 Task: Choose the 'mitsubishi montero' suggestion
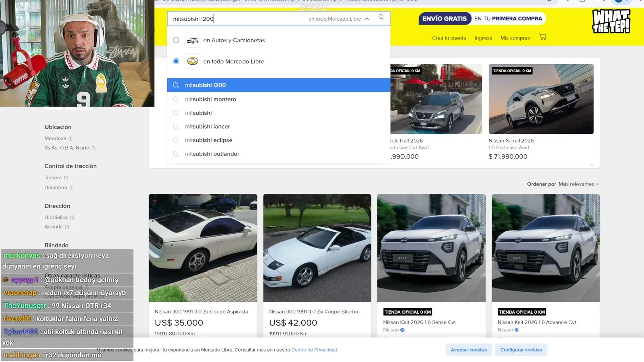278,99
